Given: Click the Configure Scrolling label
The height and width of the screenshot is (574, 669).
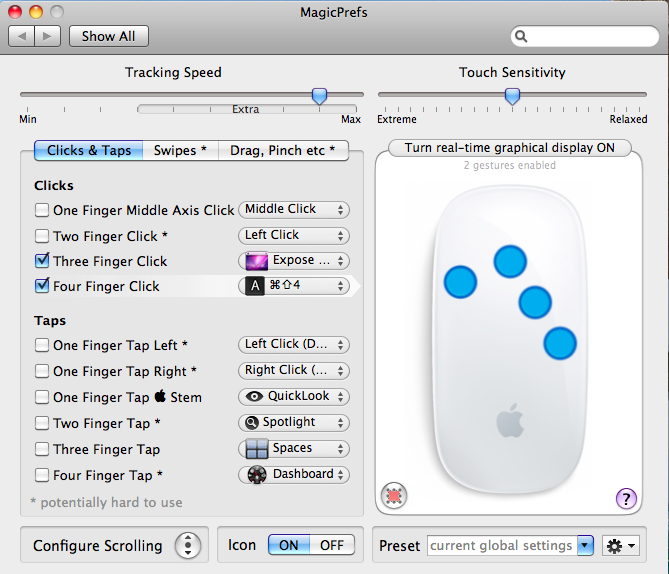Looking at the screenshot, I should 98,546.
